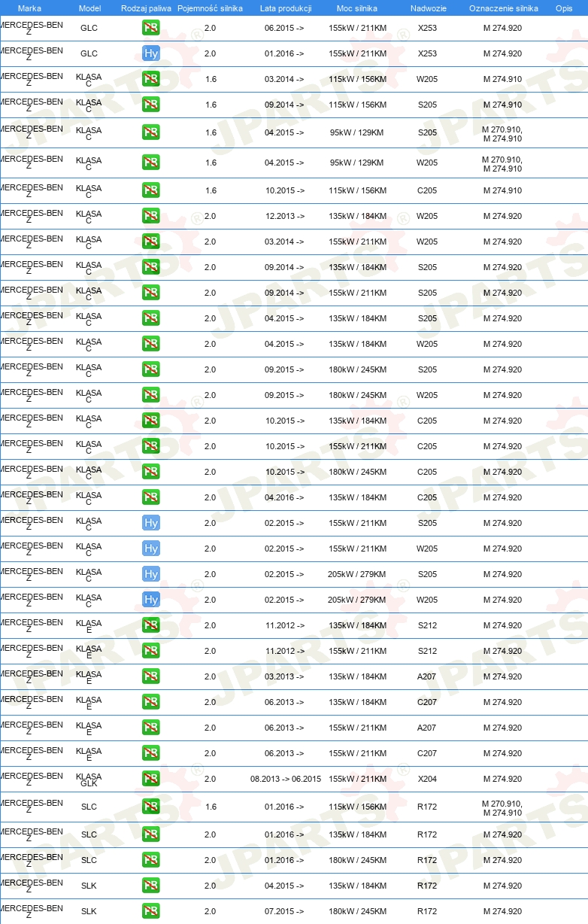Image resolution: width=588 pixels, height=924 pixels.
Task: Click the Nadwozie column header
Action: tap(428, 8)
